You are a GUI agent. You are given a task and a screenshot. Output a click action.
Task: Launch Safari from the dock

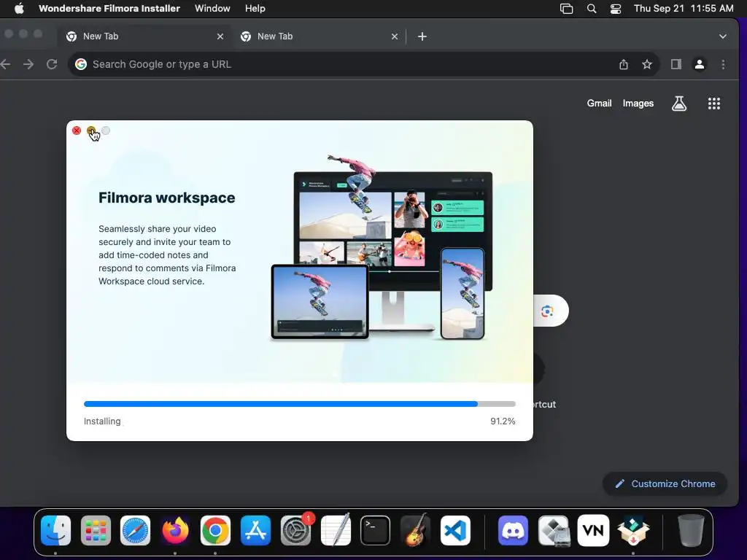point(135,531)
